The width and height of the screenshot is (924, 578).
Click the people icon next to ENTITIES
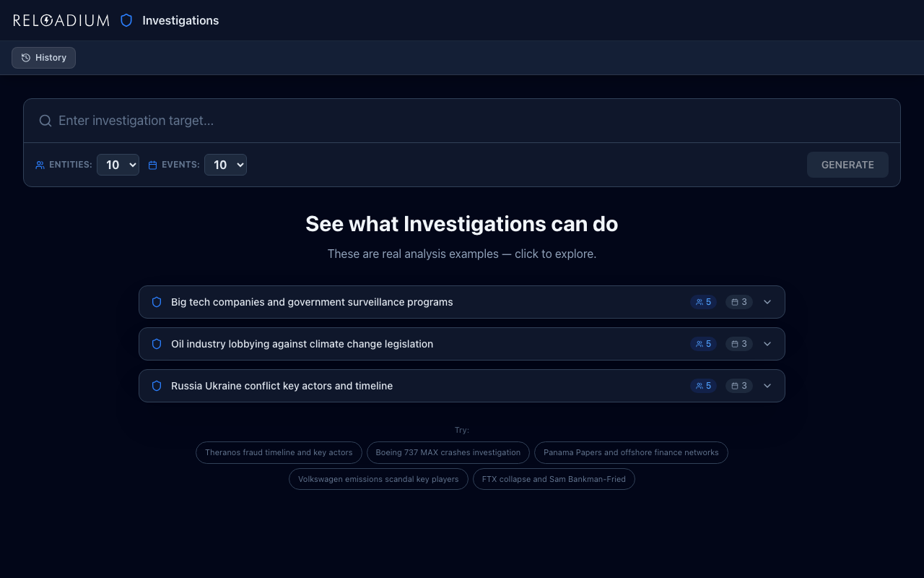[40, 165]
